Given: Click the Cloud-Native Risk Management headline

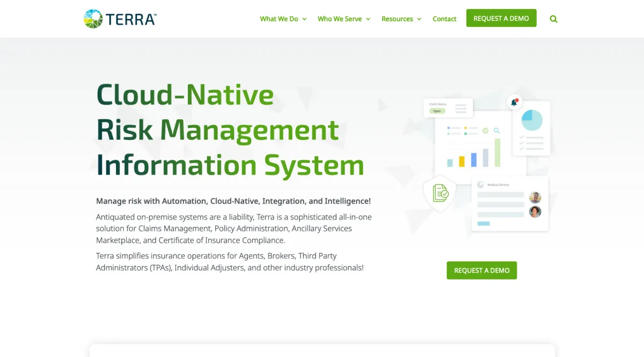Looking at the screenshot, I should [x=230, y=129].
